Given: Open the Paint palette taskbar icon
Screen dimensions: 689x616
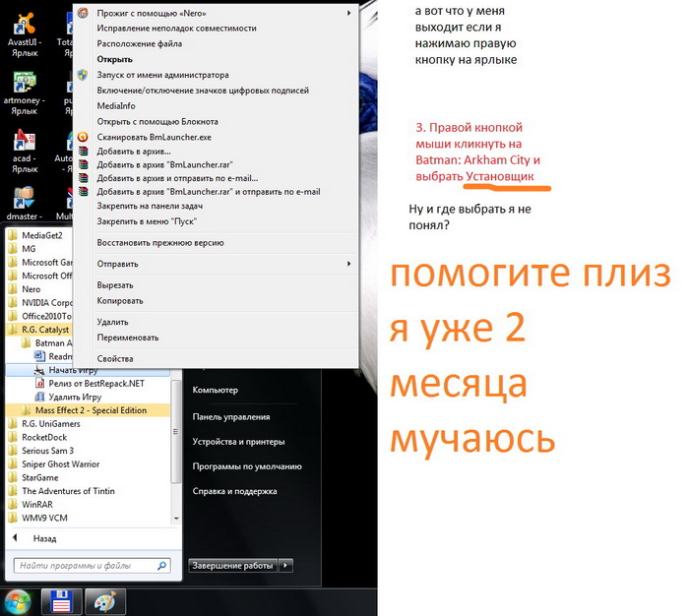Looking at the screenshot, I should (105, 602).
